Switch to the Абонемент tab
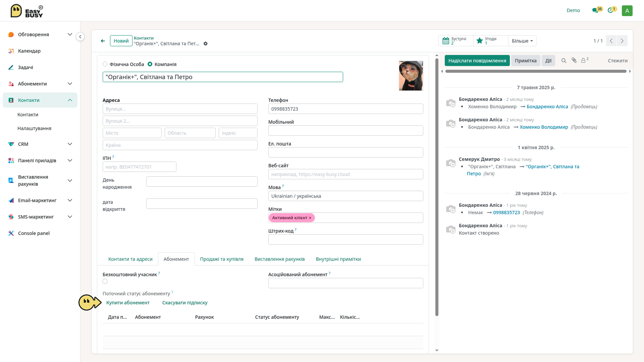This screenshot has height=362, width=644. (176, 259)
